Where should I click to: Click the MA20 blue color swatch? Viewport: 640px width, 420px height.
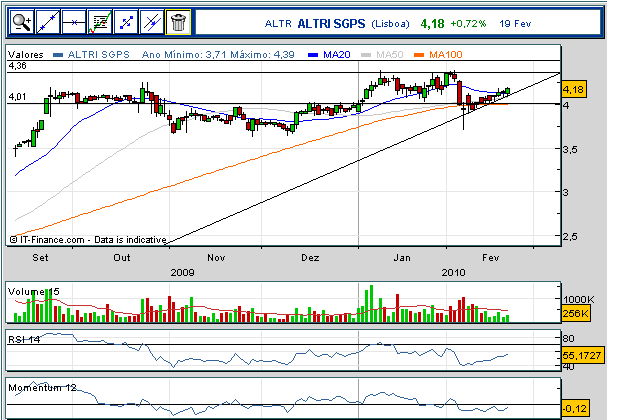(x=313, y=55)
